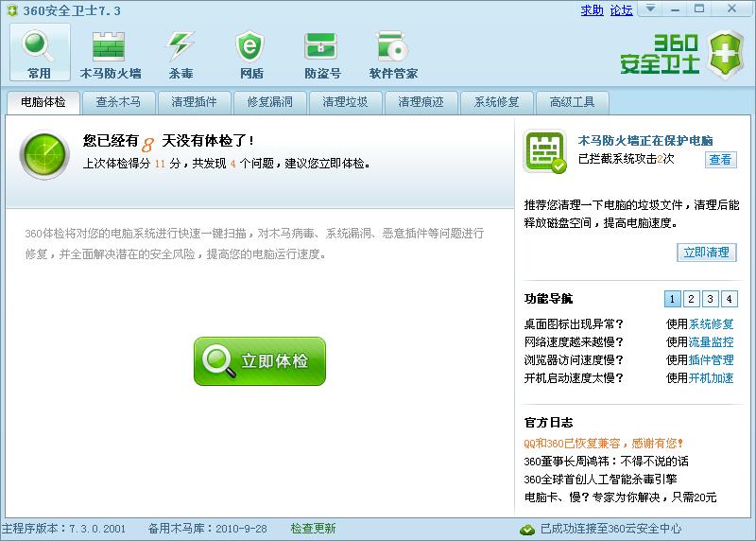The width and height of the screenshot is (756, 541).
Task: Open the 软件管家 disc icon
Action: [392, 46]
